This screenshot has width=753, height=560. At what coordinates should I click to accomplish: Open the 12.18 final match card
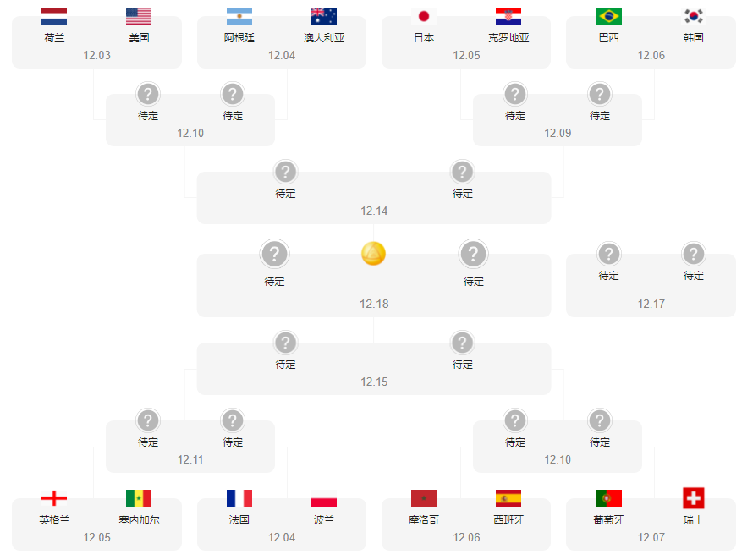[x=374, y=285]
